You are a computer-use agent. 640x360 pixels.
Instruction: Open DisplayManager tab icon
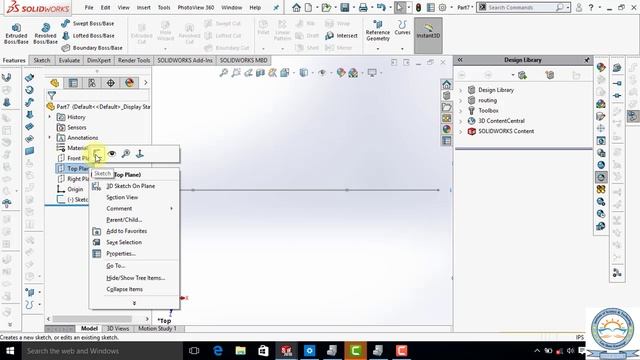point(129,83)
